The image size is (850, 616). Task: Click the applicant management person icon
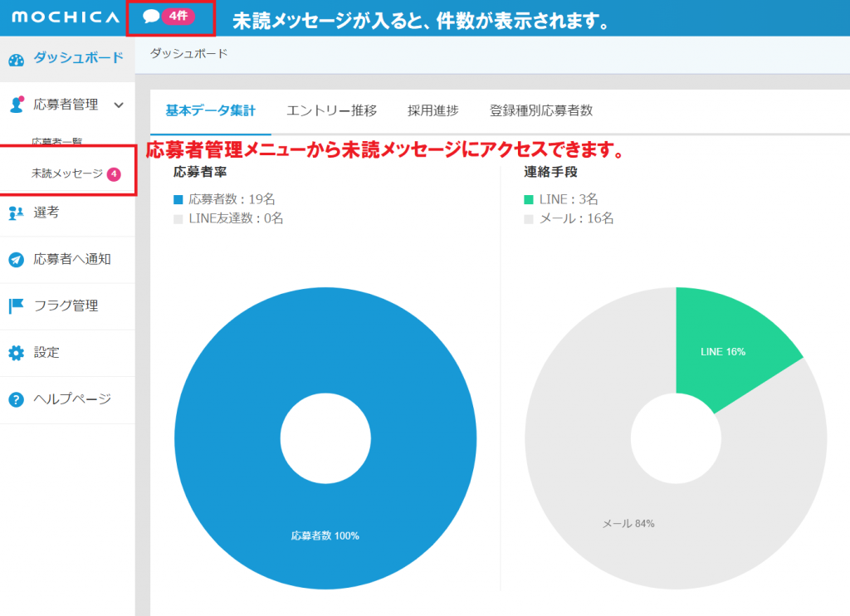click(16, 105)
